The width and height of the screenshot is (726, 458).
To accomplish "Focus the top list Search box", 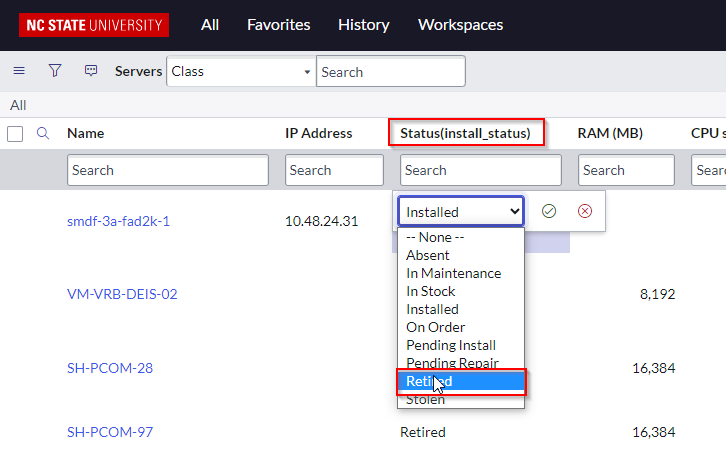I will (390, 71).
